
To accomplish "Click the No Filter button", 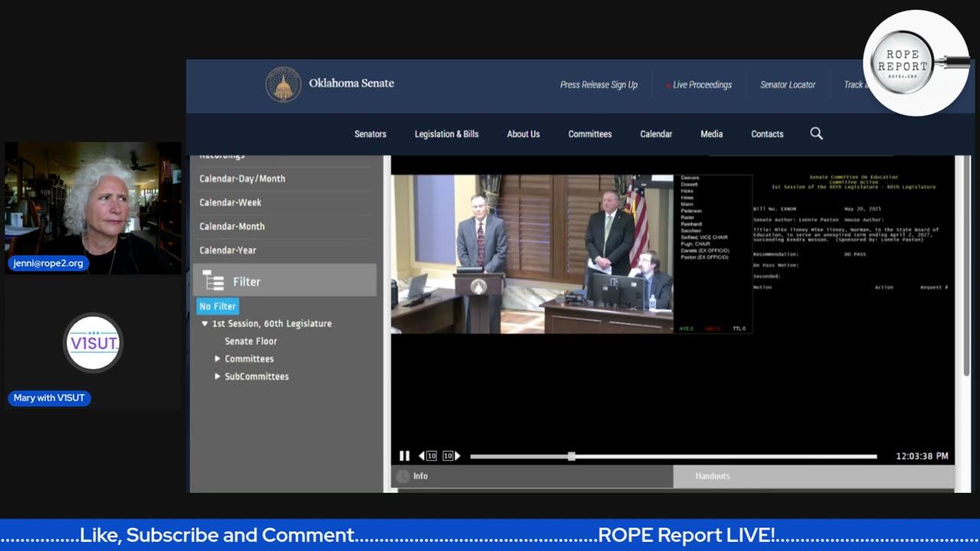I will tap(217, 306).
